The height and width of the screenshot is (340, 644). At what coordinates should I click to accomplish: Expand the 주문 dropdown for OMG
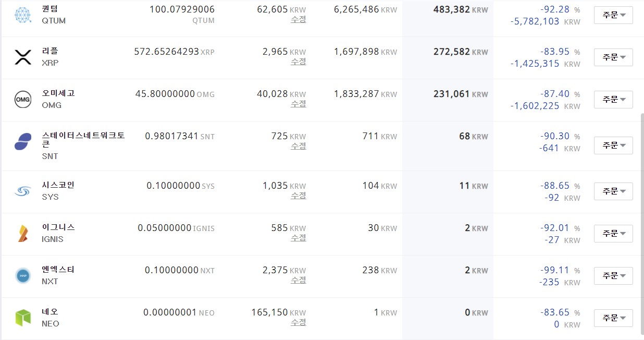[613, 100]
